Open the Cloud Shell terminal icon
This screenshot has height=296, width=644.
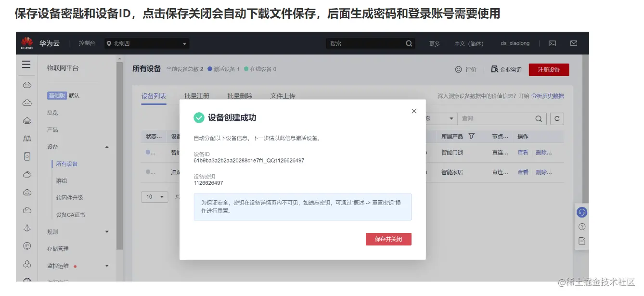[x=553, y=43]
